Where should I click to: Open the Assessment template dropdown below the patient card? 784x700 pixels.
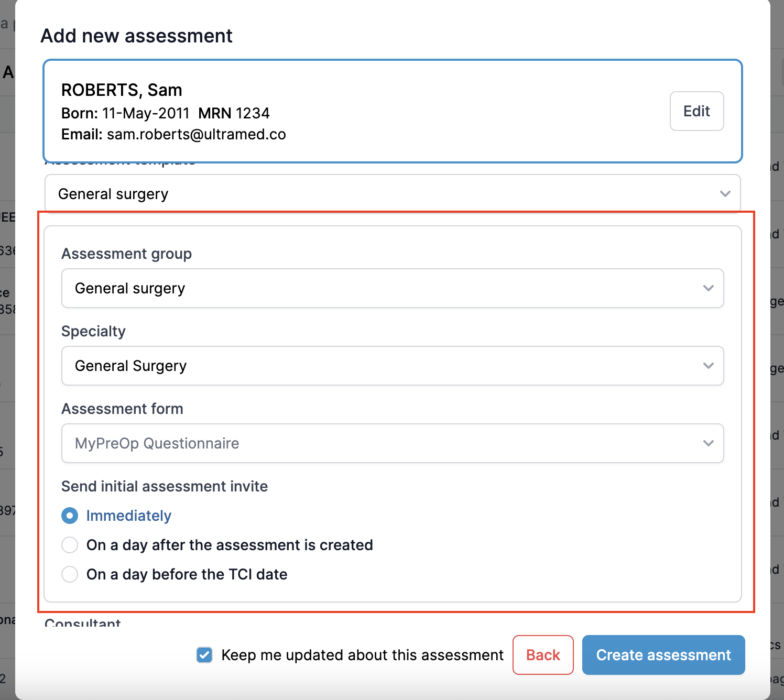tap(393, 194)
